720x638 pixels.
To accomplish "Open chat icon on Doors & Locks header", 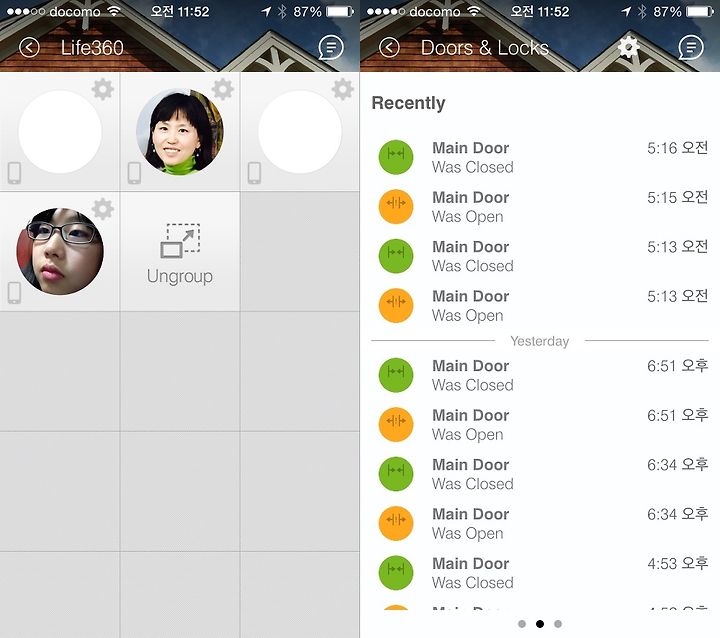I will pyautogui.click(x=691, y=47).
